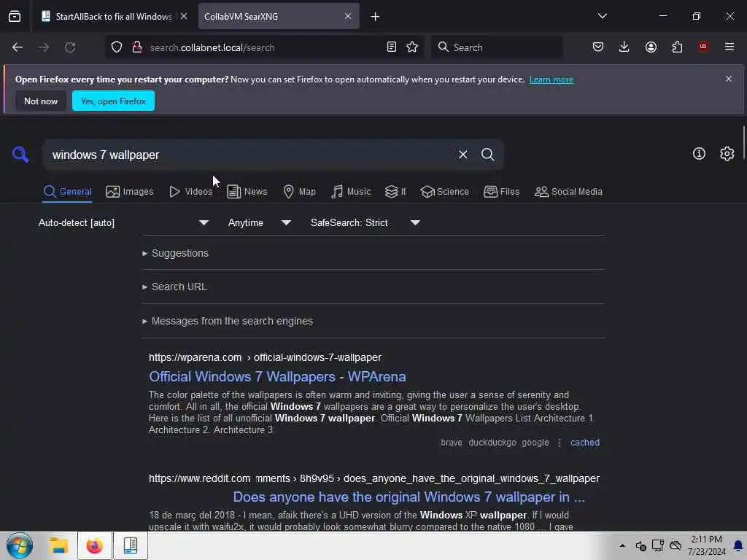The image size is (747, 560).
Task: Click SearXNG logo magnifier icon
Action: coord(20,155)
